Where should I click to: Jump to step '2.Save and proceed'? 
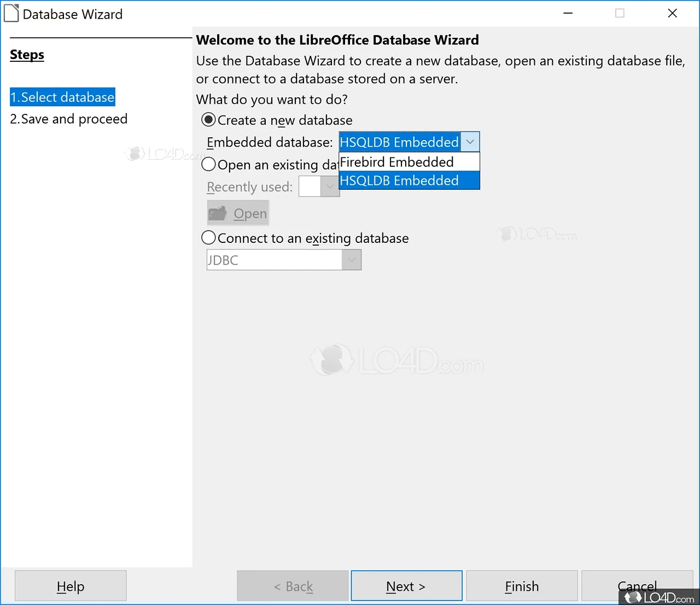[69, 119]
